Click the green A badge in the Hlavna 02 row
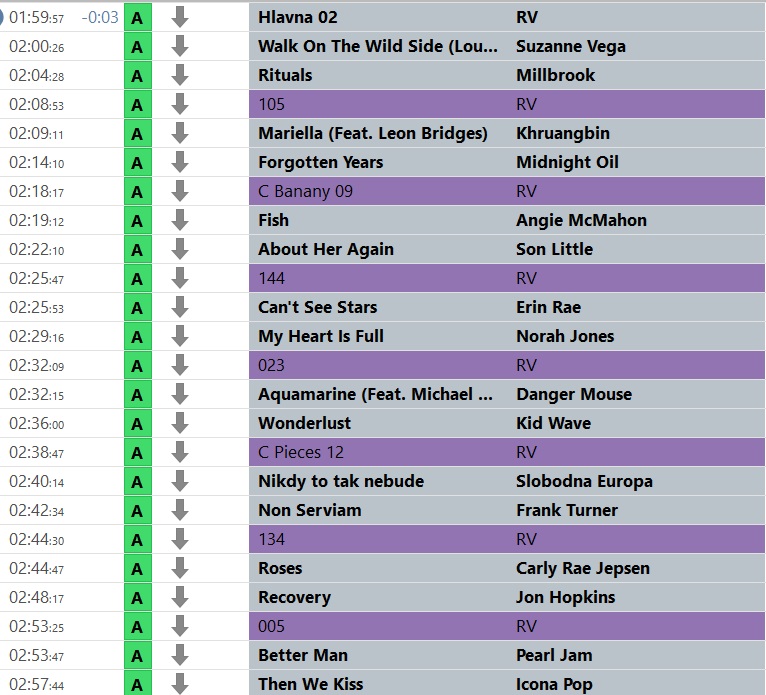Image resolution: width=766 pixels, height=695 pixels. pos(138,18)
